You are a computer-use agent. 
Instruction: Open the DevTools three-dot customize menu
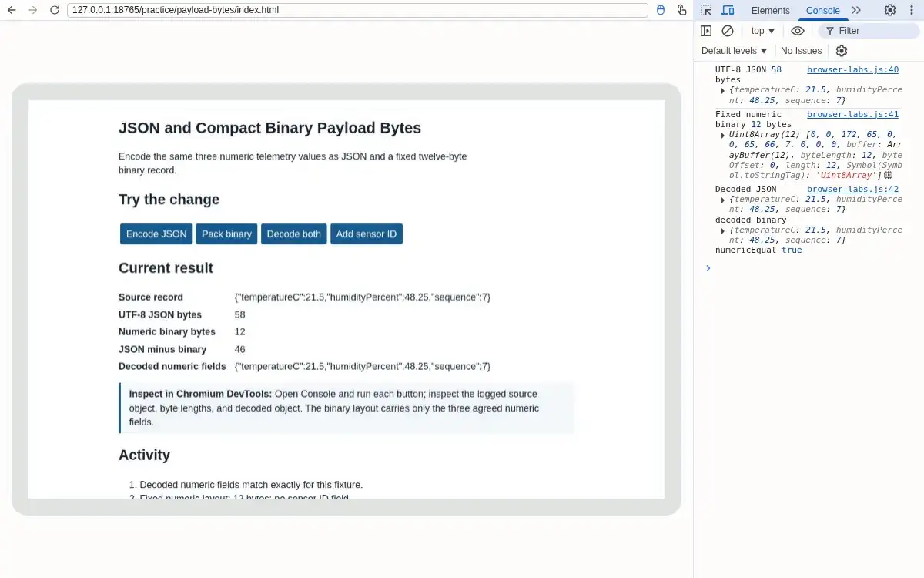911,10
